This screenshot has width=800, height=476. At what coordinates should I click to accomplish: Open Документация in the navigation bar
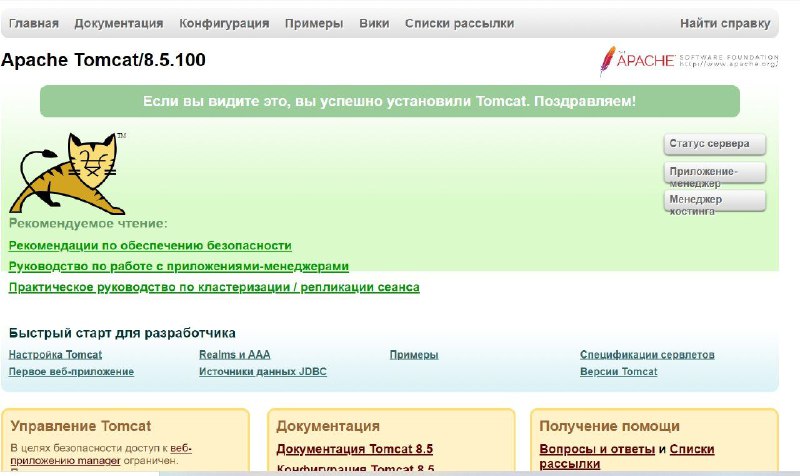[x=119, y=23]
